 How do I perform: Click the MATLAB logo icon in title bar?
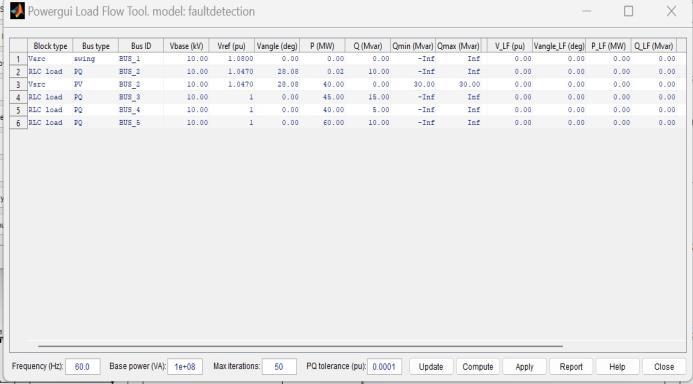pos(17,11)
